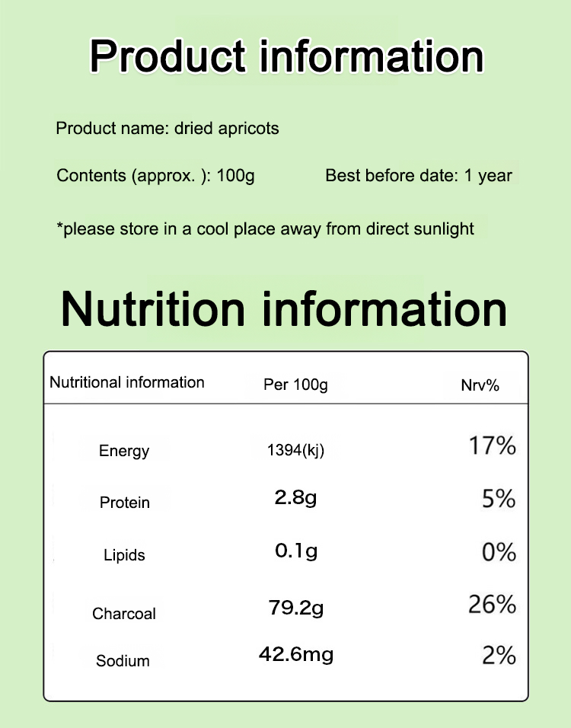The width and height of the screenshot is (571, 728).
Task: Click the 17% energy Nrv value
Action: (492, 445)
